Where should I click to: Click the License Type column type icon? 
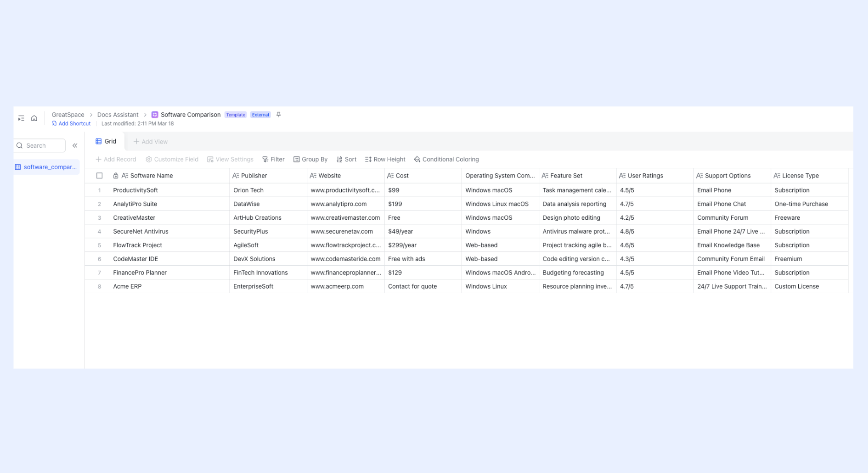coord(777,176)
